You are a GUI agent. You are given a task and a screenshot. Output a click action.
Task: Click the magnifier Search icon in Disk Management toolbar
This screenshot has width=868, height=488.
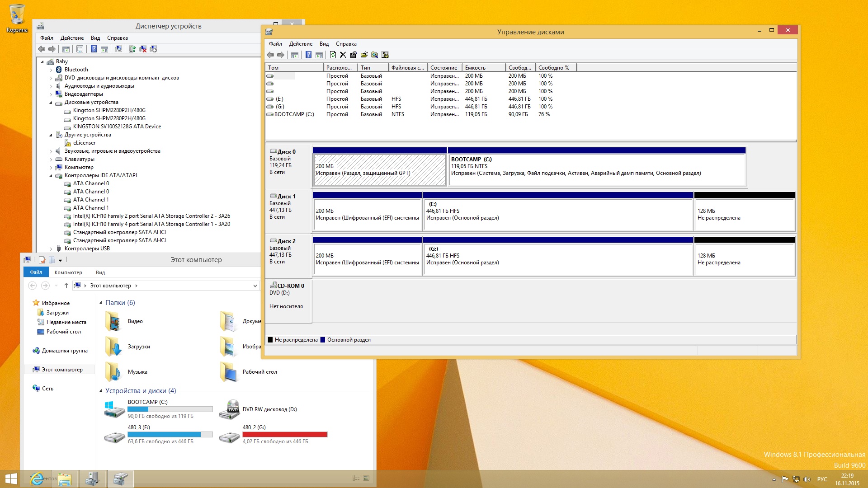point(374,55)
